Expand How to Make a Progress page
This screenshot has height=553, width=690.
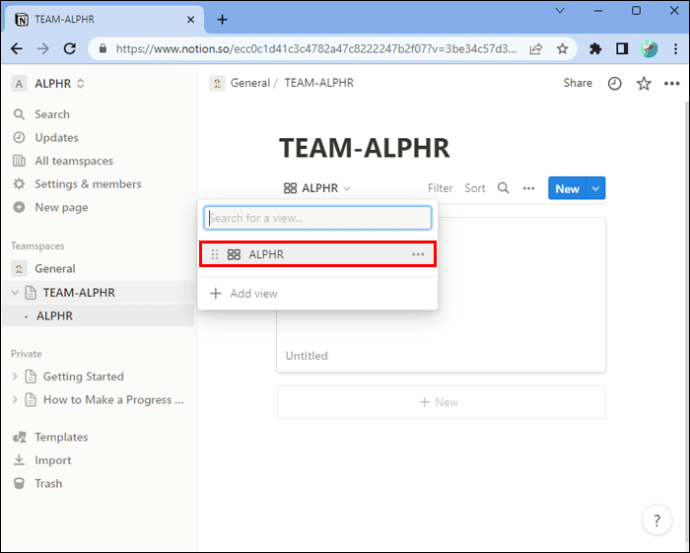tap(15, 399)
